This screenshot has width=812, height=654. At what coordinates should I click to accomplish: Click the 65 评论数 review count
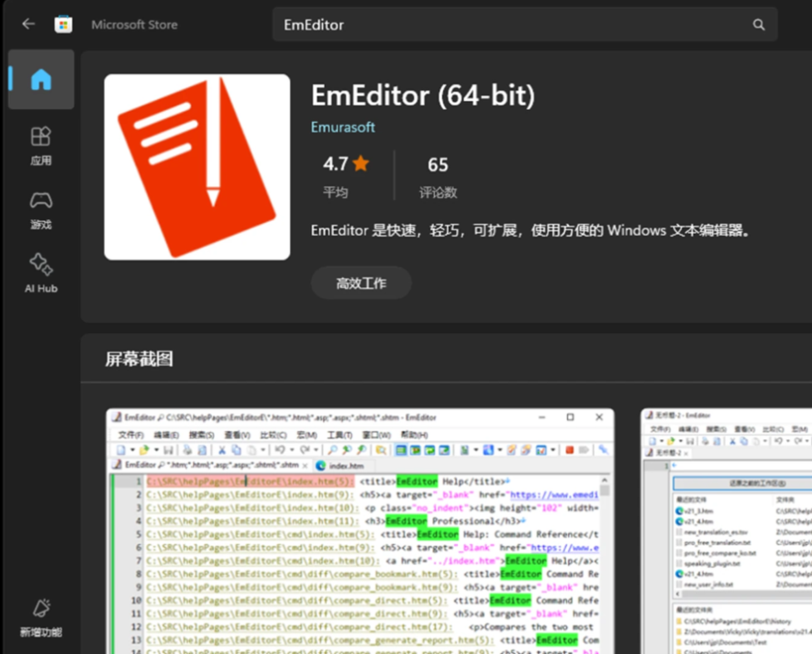pyautogui.click(x=438, y=177)
